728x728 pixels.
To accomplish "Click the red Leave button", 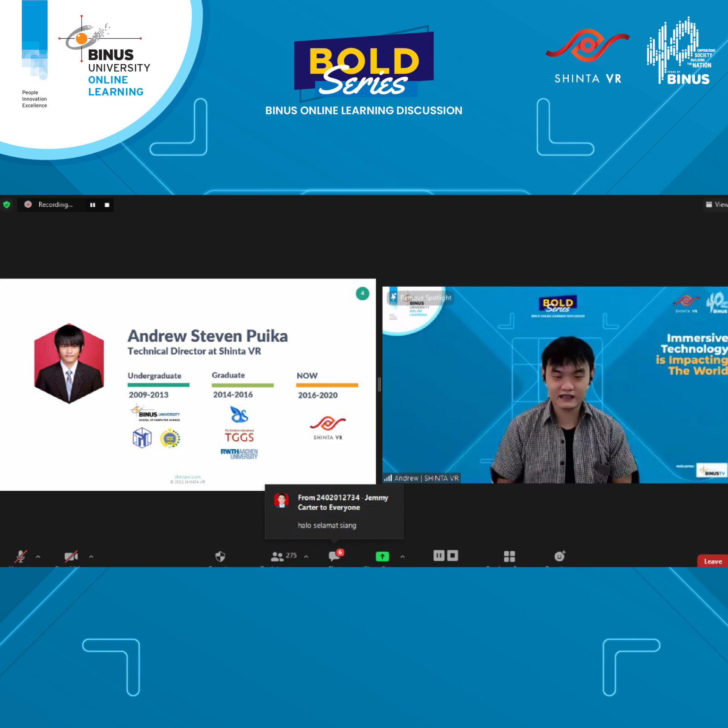I will click(x=712, y=561).
